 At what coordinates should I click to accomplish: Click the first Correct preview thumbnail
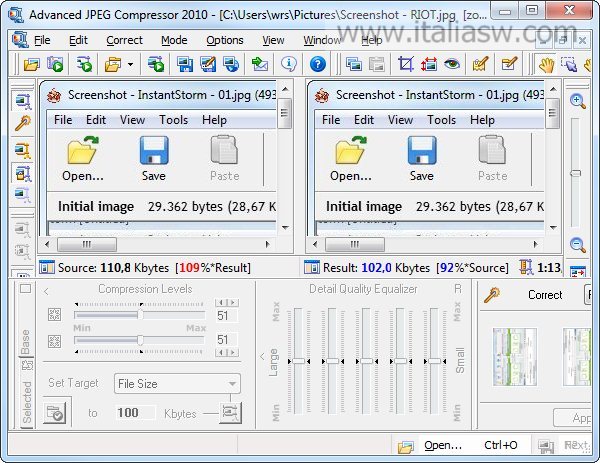pos(514,357)
